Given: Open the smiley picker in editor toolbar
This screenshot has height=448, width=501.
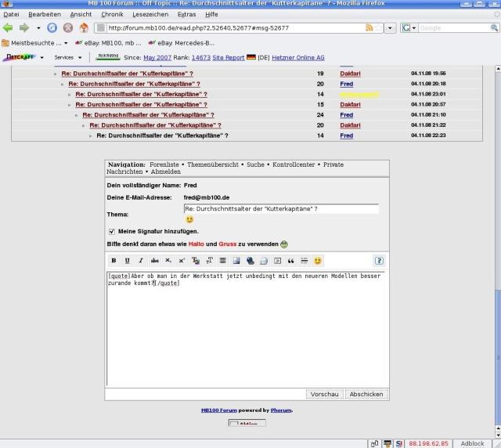Looking at the screenshot, I should (318, 261).
